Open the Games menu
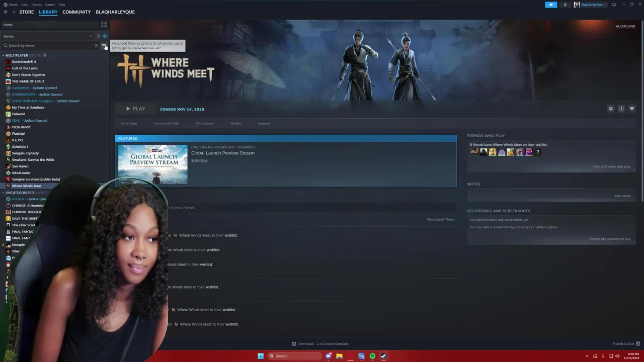This screenshot has width=644, height=362. click(50, 5)
